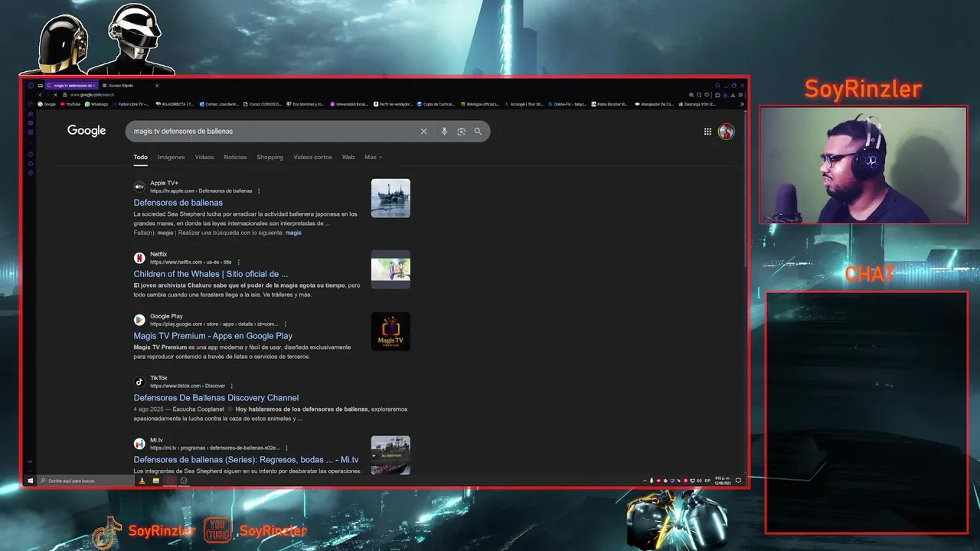Screen dimensions: 980x551
Task: Click the Magis TV app logo thumbnail
Action: click(x=390, y=331)
